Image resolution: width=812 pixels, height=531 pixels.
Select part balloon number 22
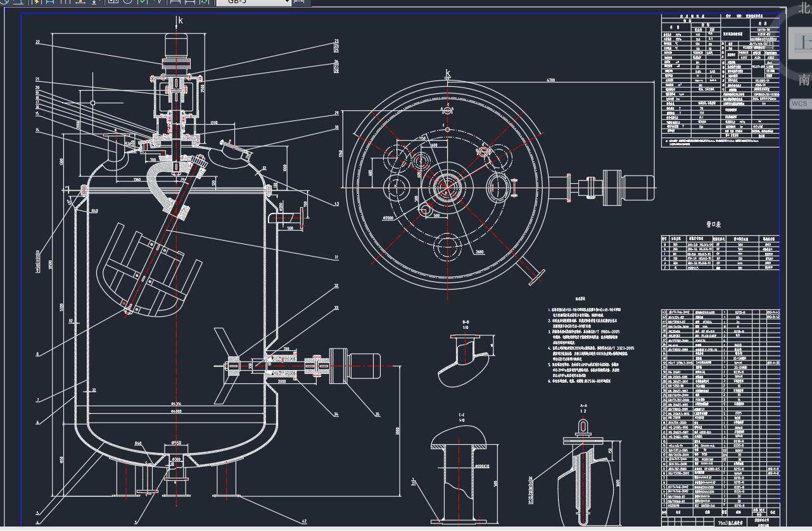[37, 42]
